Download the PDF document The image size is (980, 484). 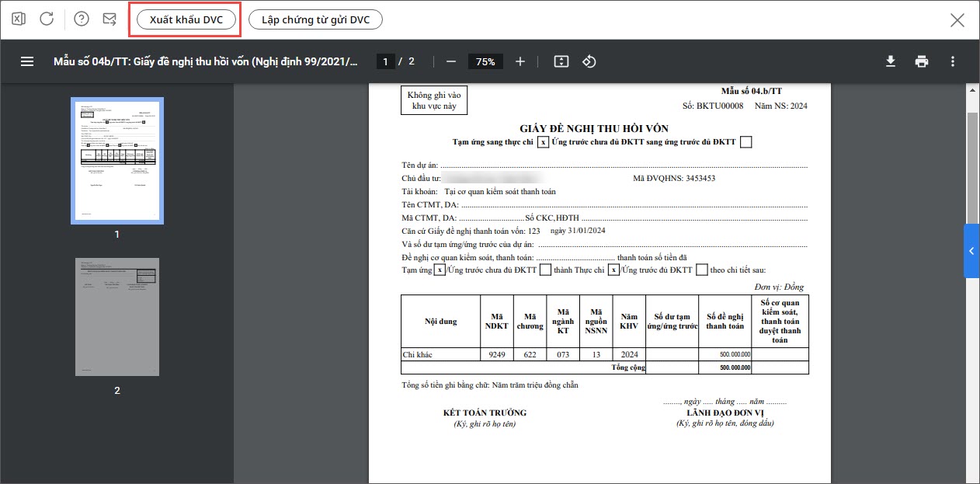[x=891, y=61]
